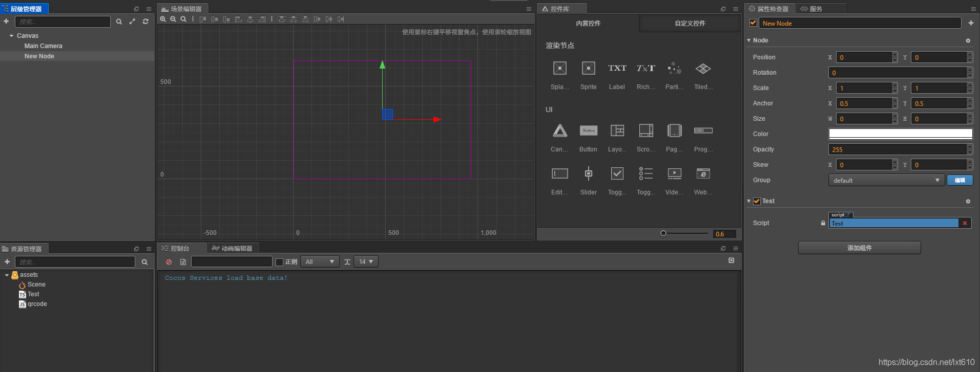The height and width of the screenshot is (372, 980).
Task: Clear the console with red clear icon
Action: 169,262
